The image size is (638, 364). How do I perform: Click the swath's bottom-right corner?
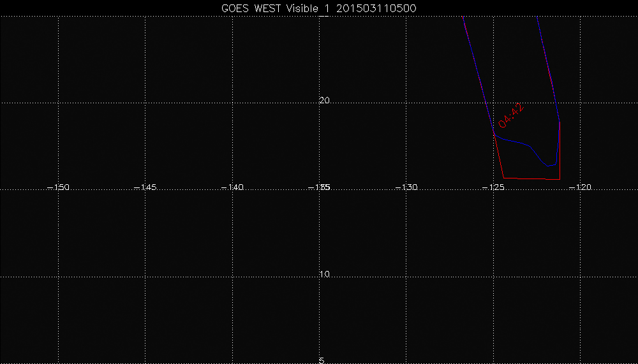click(x=560, y=178)
